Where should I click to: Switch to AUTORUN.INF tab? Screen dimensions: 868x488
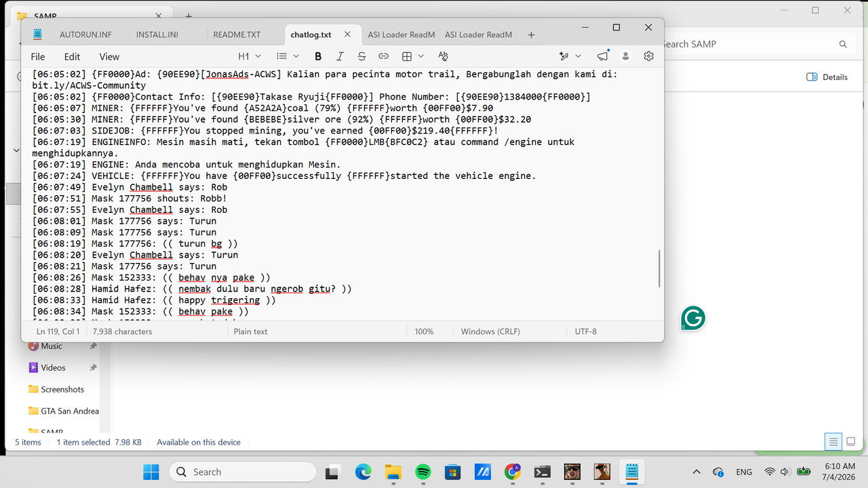pyautogui.click(x=85, y=35)
